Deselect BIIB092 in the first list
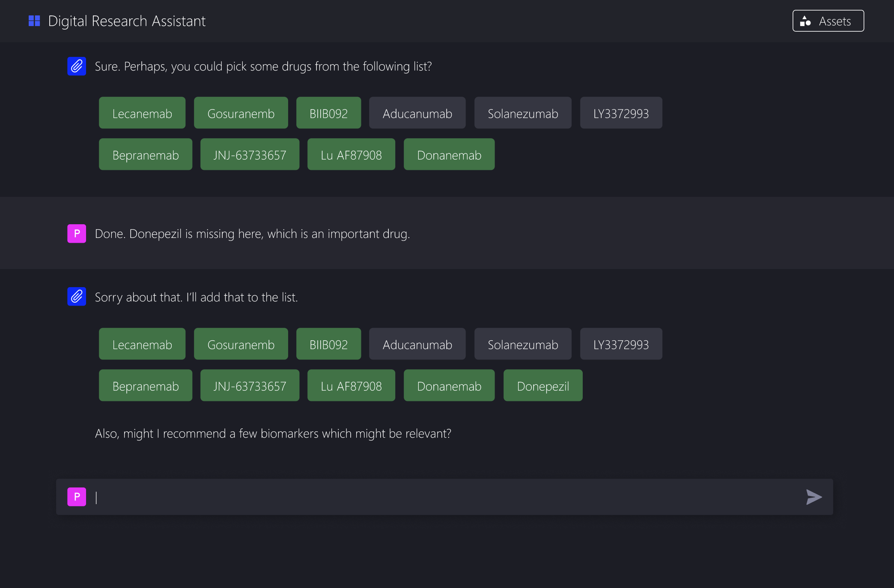 pos(328,113)
